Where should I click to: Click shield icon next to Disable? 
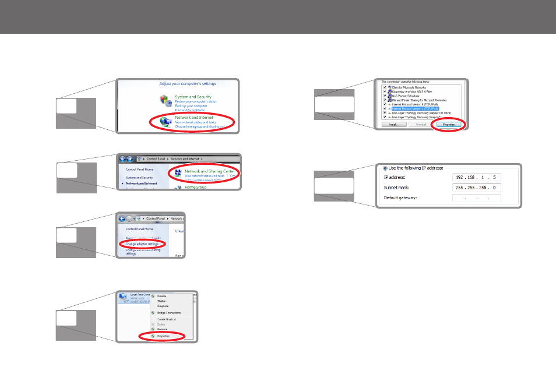153,296
